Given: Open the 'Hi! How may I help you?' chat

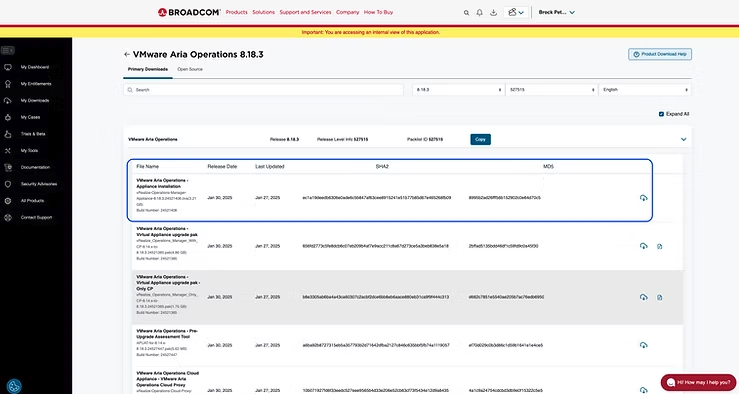Looking at the screenshot, I should pos(698,383).
